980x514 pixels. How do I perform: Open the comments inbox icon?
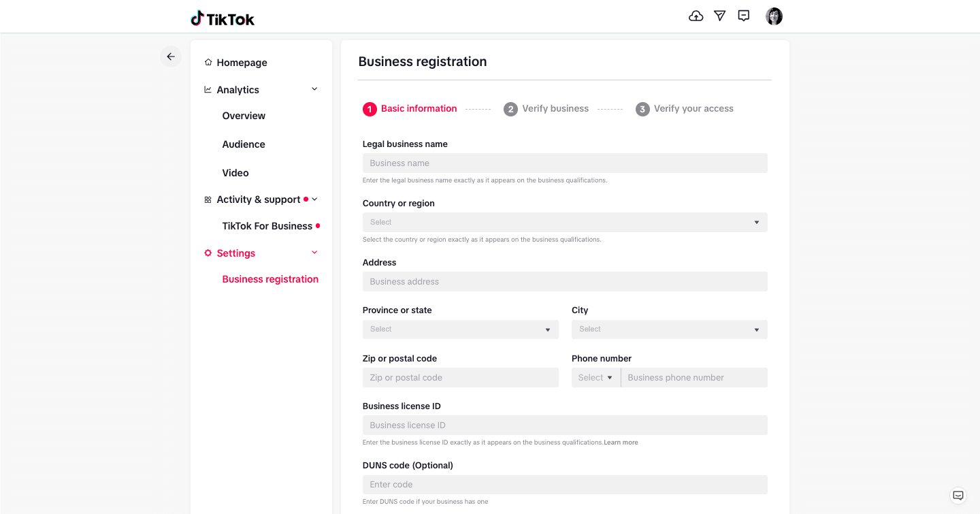[x=743, y=16]
